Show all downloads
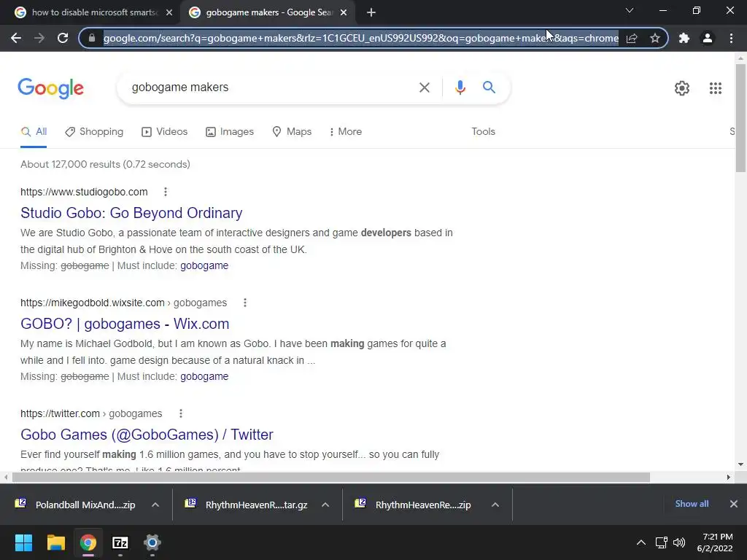Image resolution: width=747 pixels, height=560 pixels. [692, 504]
